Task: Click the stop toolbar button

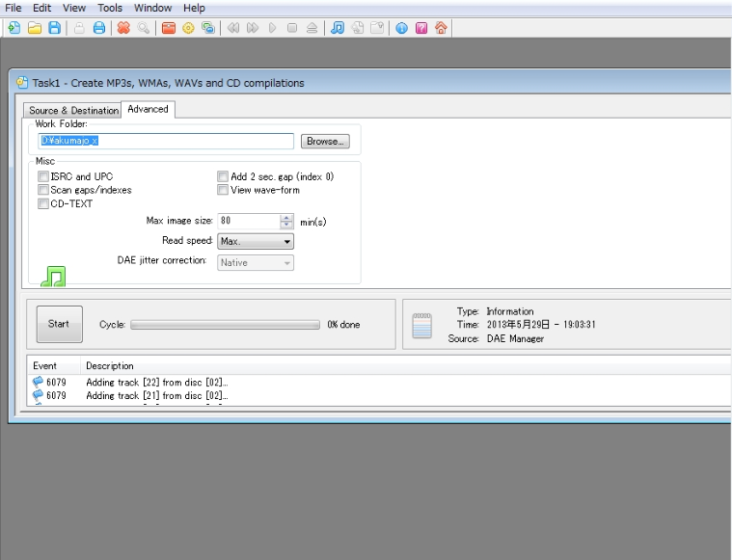Action: [x=292, y=28]
